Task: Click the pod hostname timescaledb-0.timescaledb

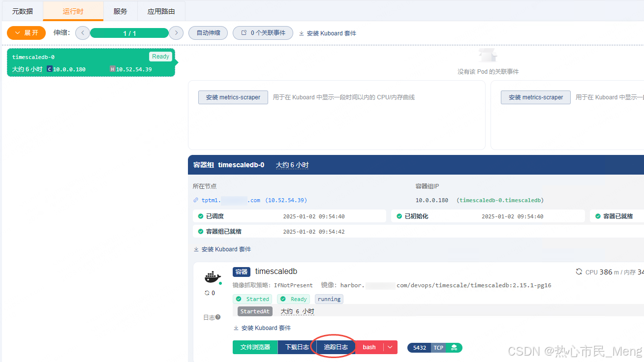Action: tap(500, 200)
